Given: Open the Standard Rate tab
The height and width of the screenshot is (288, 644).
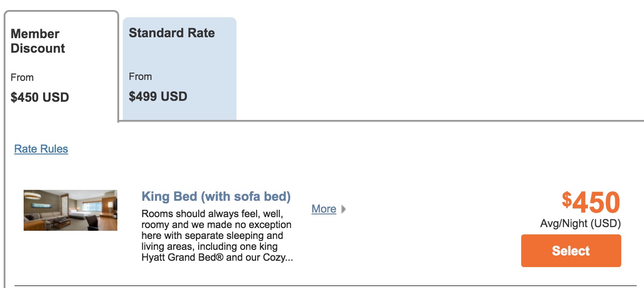Looking at the screenshot, I should coord(179,68).
